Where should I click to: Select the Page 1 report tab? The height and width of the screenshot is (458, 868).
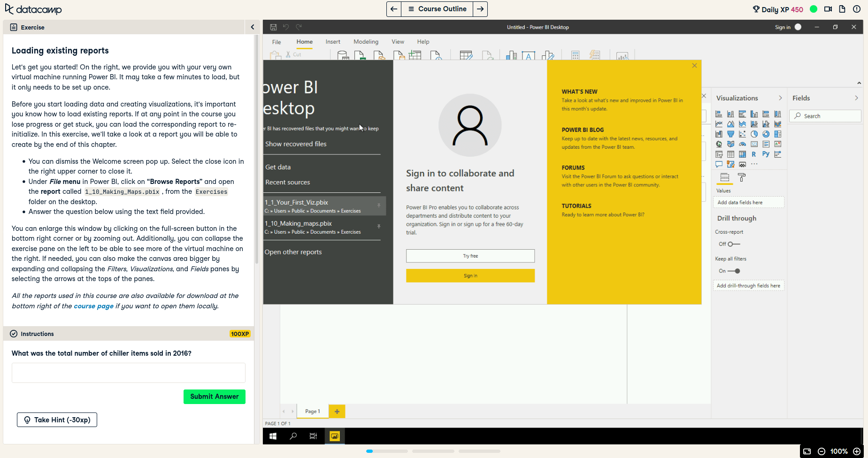coord(313,412)
